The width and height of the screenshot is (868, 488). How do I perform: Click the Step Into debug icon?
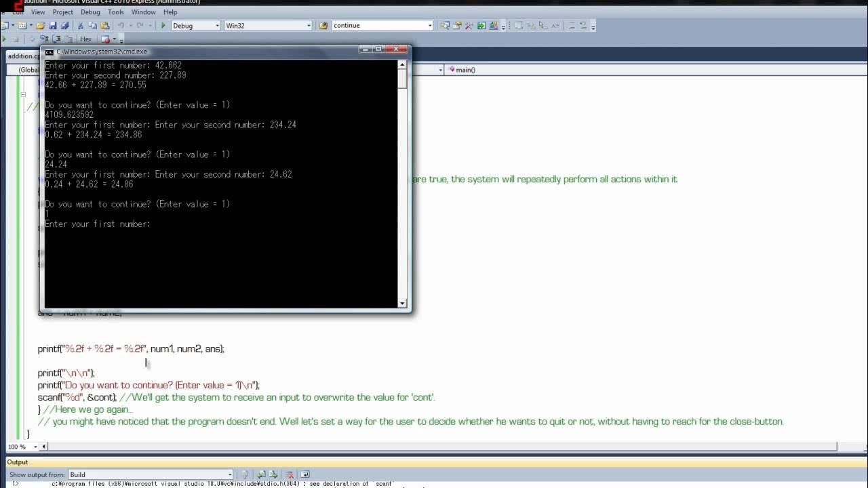click(x=44, y=39)
